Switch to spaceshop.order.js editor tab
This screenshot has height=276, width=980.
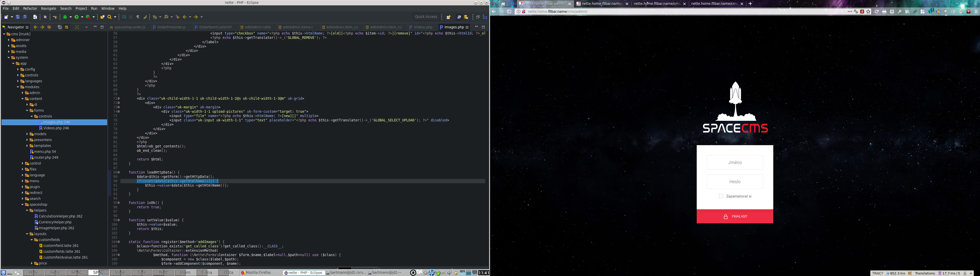[x=127, y=27]
